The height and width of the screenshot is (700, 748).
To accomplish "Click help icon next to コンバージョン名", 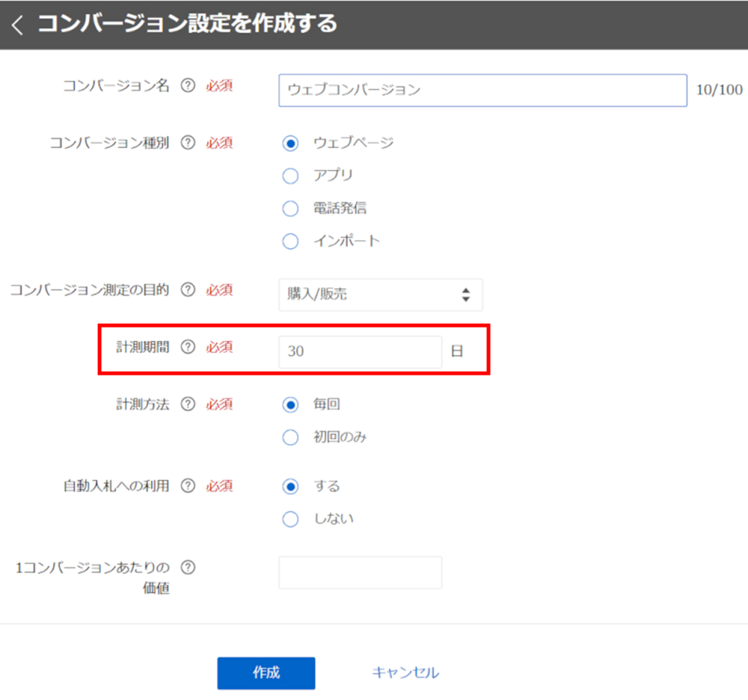I will click(188, 86).
